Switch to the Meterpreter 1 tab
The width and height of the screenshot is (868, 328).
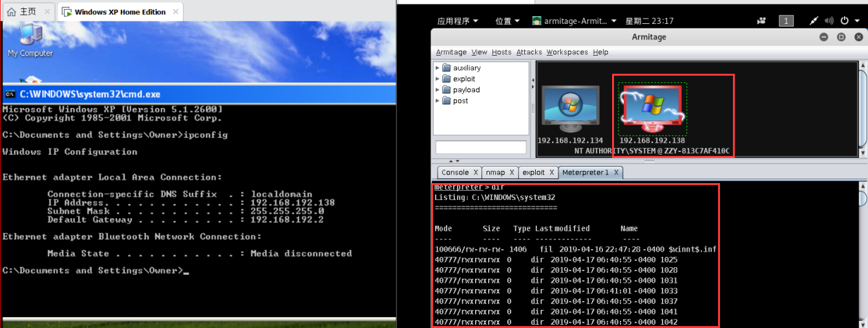click(x=591, y=173)
